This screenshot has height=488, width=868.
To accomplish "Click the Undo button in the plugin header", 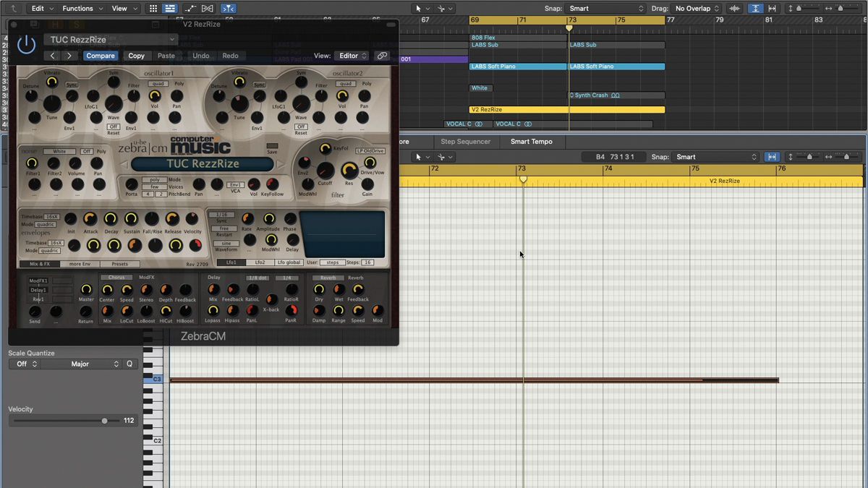I will coord(200,55).
